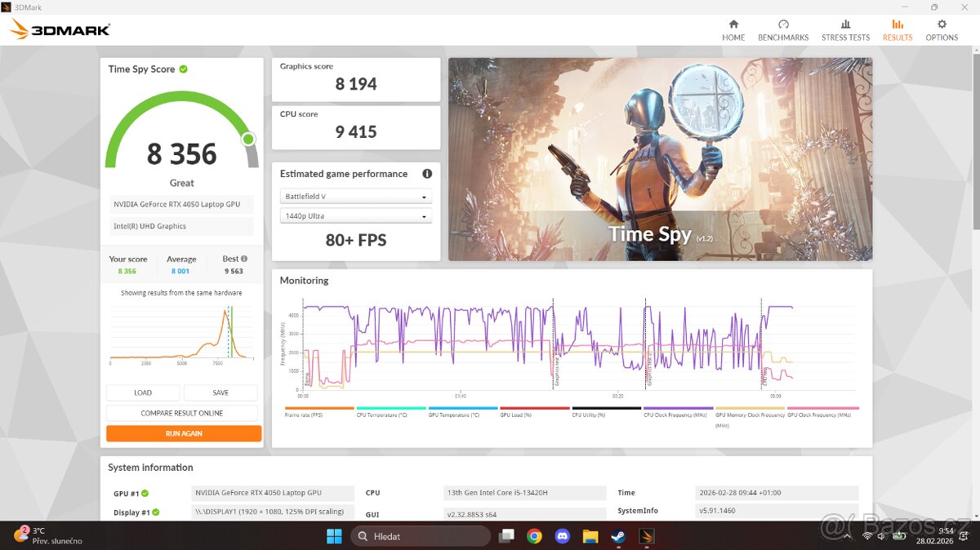The height and width of the screenshot is (550, 980).
Task: Click the Estimated game performance info icon
Action: tap(428, 173)
